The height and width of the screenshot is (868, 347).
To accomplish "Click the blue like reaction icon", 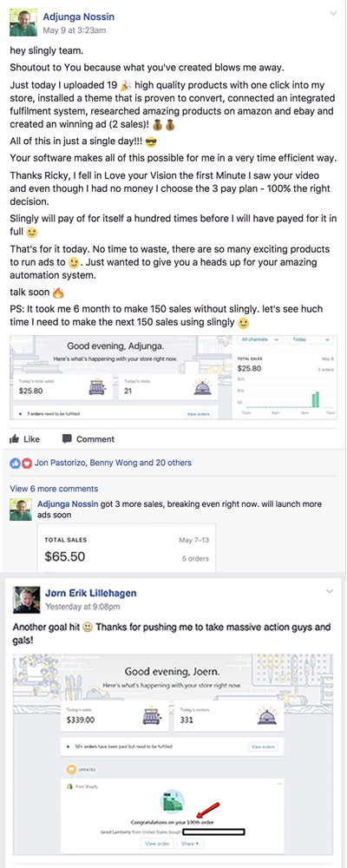I will tap(15, 463).
